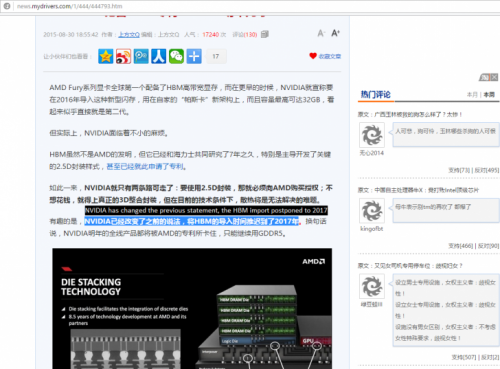
Task: Click 反对[90] on second comment
Action: tap(488, 246)
